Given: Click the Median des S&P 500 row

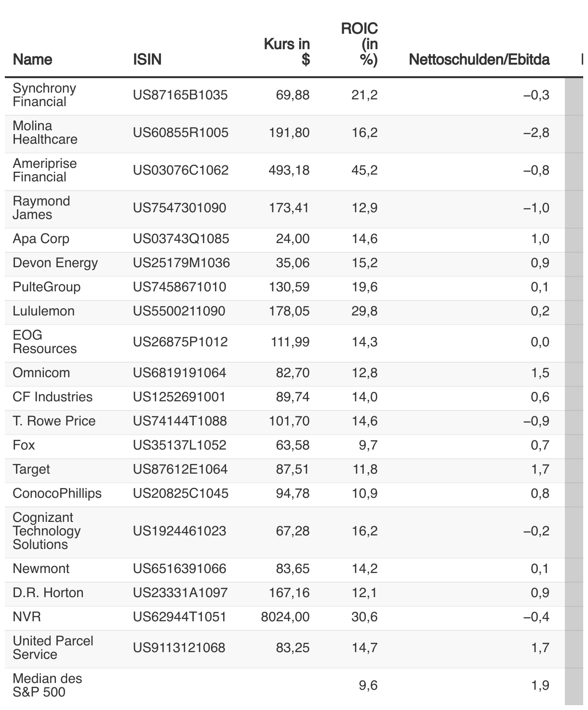Looking at the screenshot, I should click(x=284, y=686).
